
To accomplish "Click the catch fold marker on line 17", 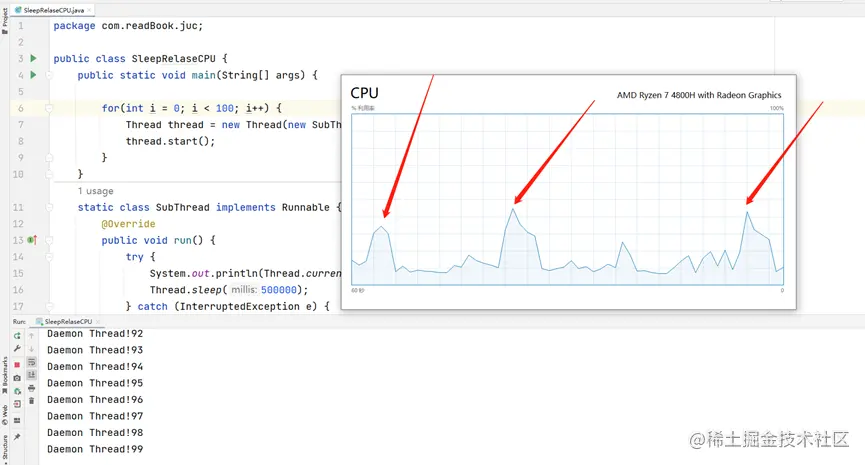I will click(49, 306).
